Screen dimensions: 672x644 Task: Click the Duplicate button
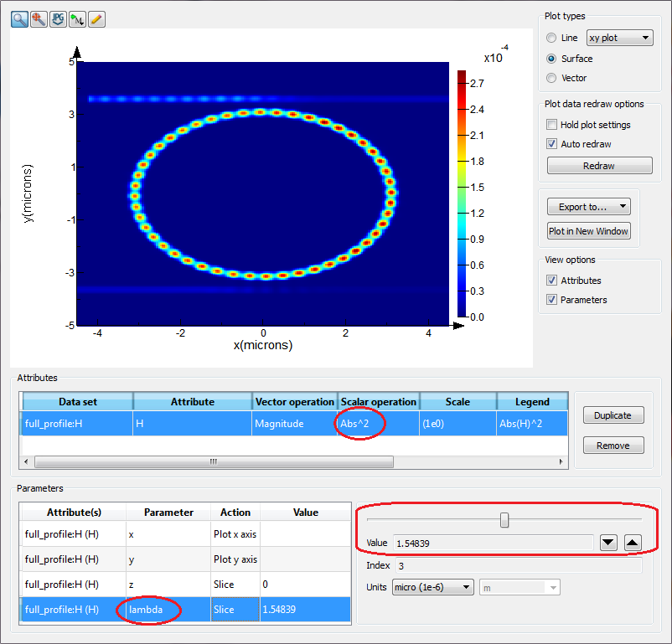point(613,415)
